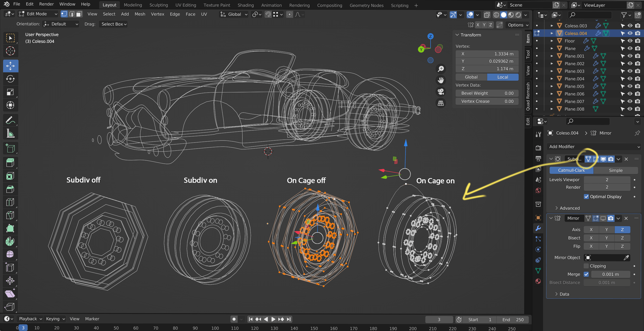
Task: Open Material properties tab
Action: (538, 281)
